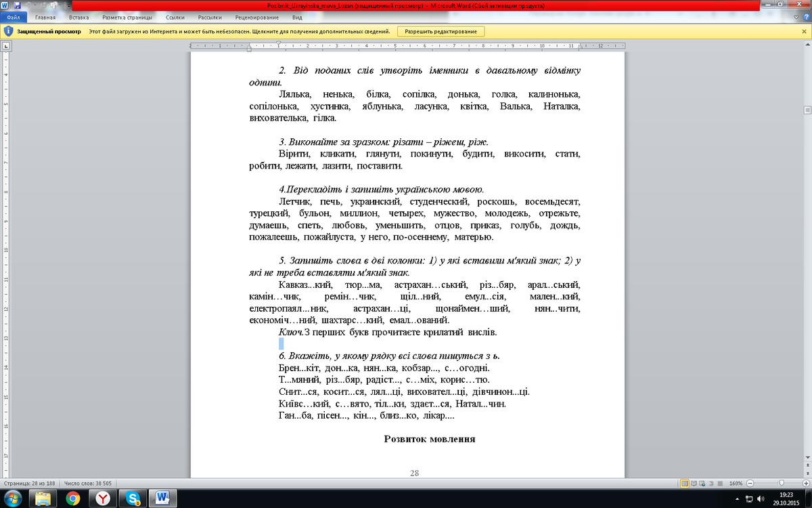Open the Разметка страницы tab

pyautogui.click(x=127, y=17)
